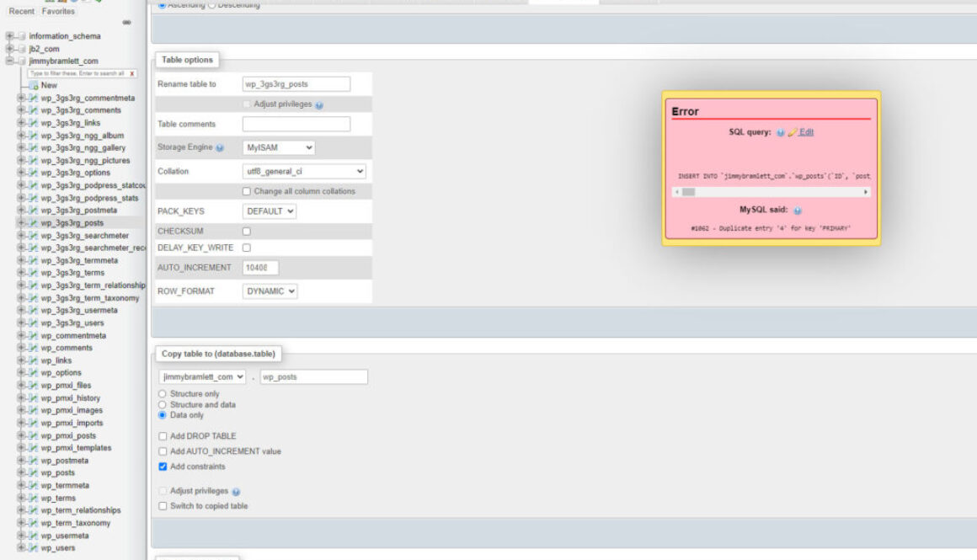Click the Rename table to input field
The width and height of the screenshot is (977, 560).
(x=296, y=84)
